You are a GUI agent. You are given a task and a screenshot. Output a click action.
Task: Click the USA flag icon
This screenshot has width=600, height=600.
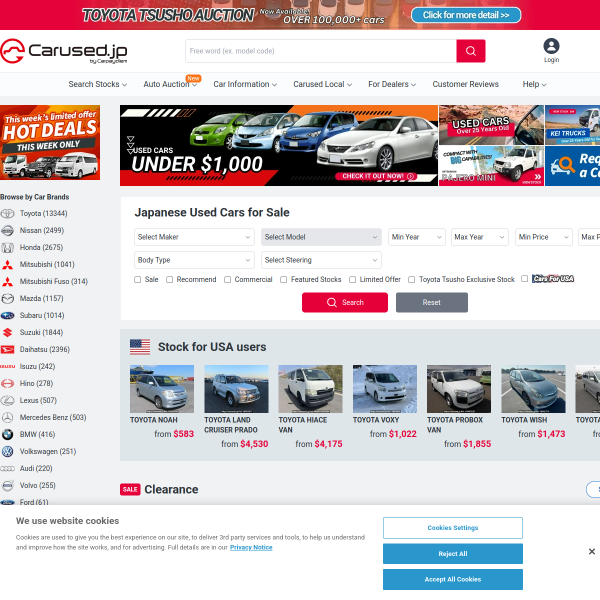coord(140,347)
